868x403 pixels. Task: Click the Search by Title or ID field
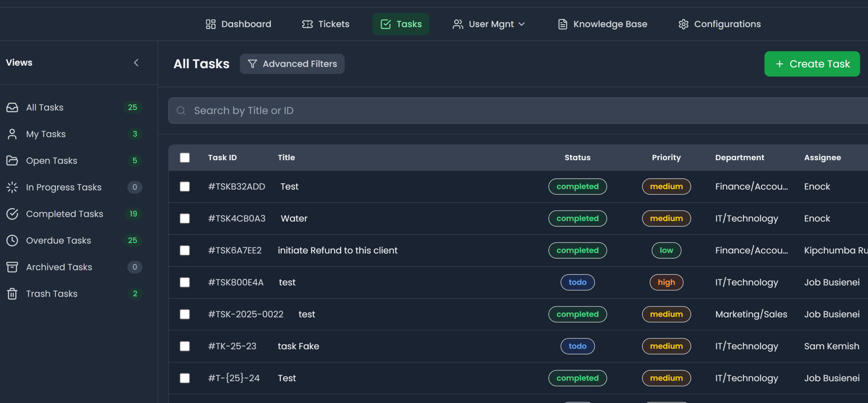407,110
